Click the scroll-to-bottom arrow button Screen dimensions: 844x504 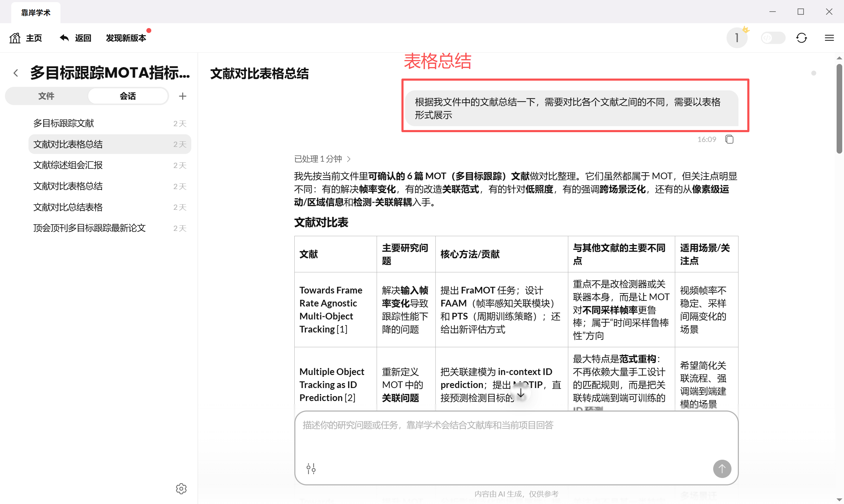point(521,394)
